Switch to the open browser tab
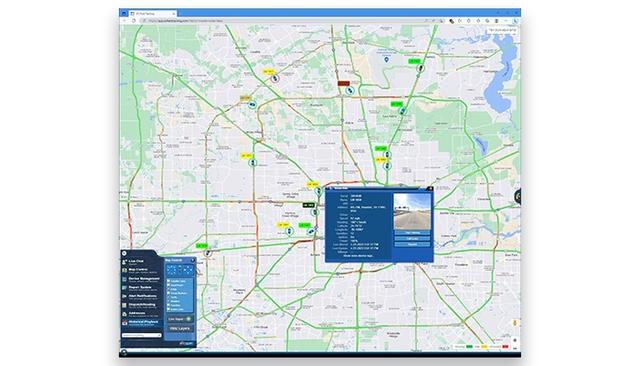Image resolution: width=640 pixels, height=366 pixels. pos(153,13)
